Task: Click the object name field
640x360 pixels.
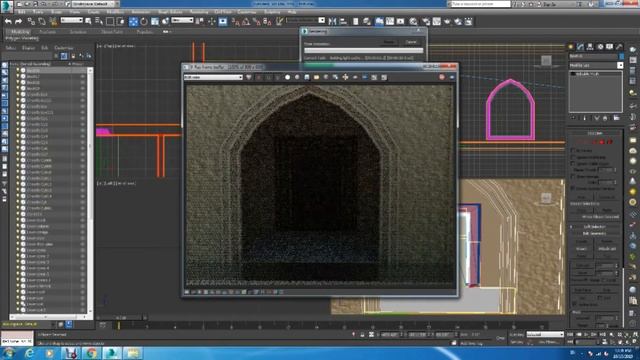Action: point(593,56)
